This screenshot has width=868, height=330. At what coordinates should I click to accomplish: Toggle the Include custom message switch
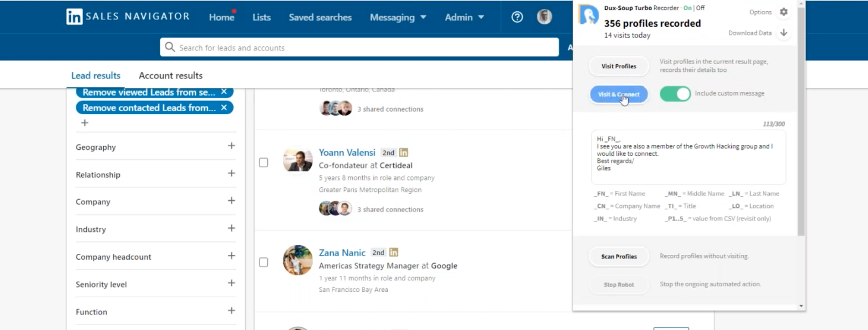(x=675, y=94)
